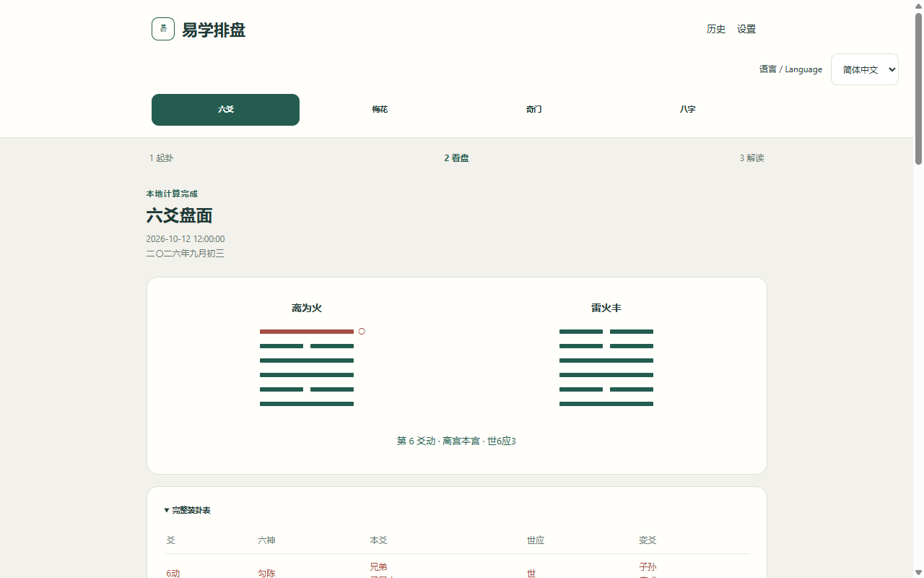The image size is (924, 578).
Task: Open the 奇门 tab
Action: click(x=534, y=110)
